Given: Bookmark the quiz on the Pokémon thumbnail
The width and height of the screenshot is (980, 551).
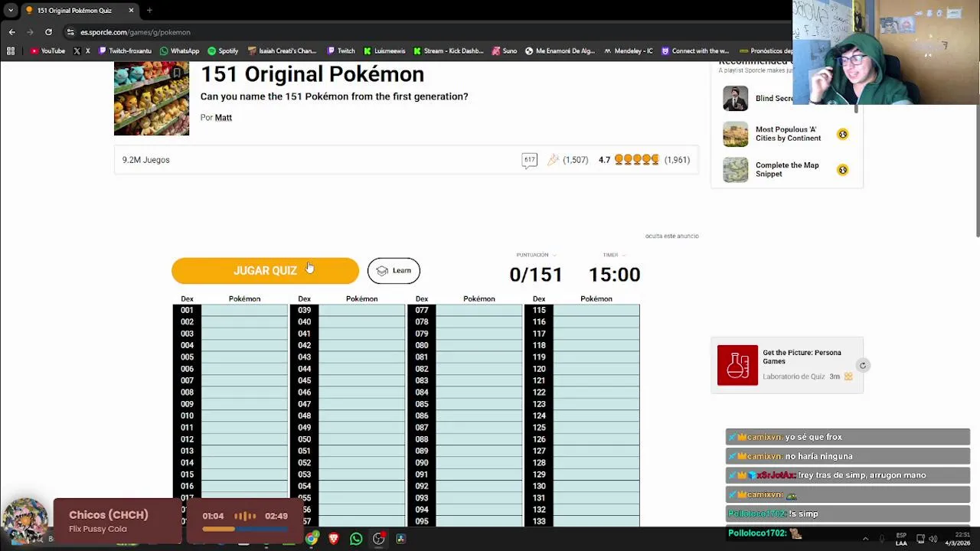Looking at the screenshot, I should (177, 73).
